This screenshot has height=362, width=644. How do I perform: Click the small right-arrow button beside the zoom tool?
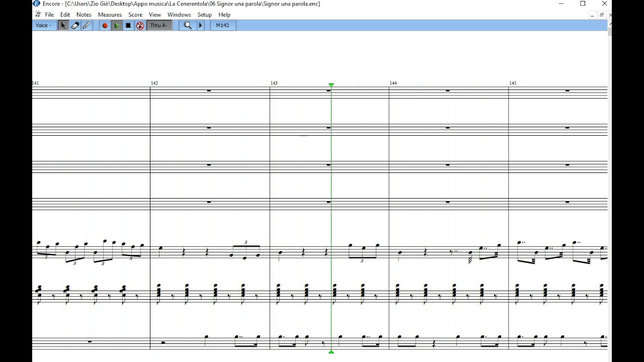coord(200,25)
